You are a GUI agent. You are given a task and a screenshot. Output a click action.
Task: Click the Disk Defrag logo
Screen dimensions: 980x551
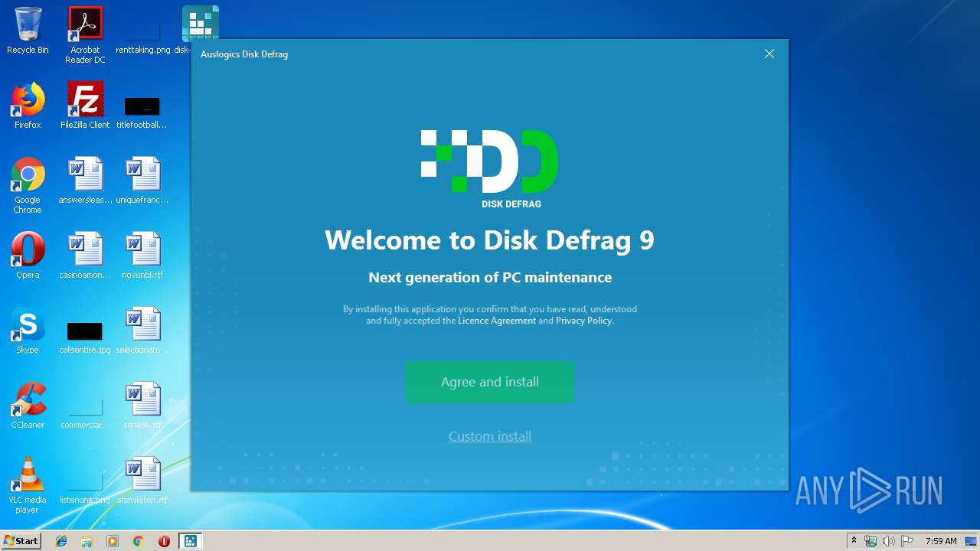[490, 168]
